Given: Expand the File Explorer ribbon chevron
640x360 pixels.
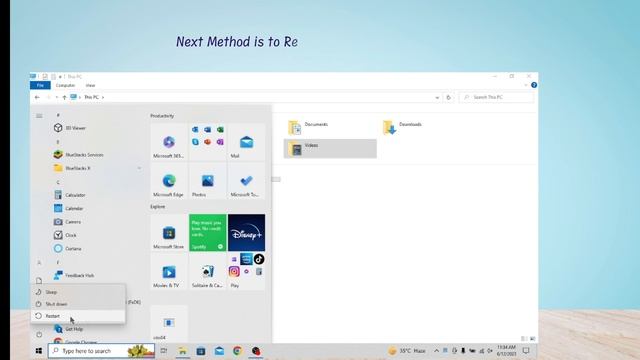Looking at the screenshot, I should (525, 85).
